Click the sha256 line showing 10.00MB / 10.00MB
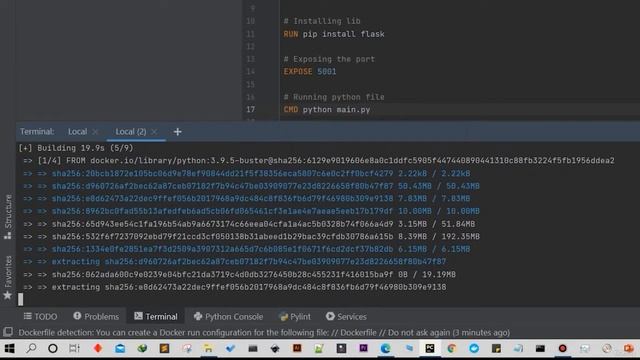Viewport: 640px width, 360px height. [x=251, y=211]
